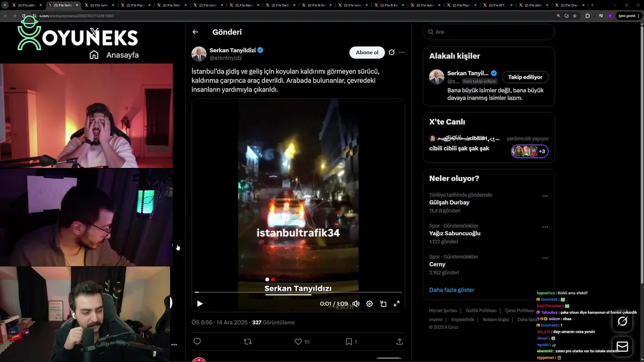
Task: Open picture-in-picture mini player icon
Action: (x=383, y=304)
